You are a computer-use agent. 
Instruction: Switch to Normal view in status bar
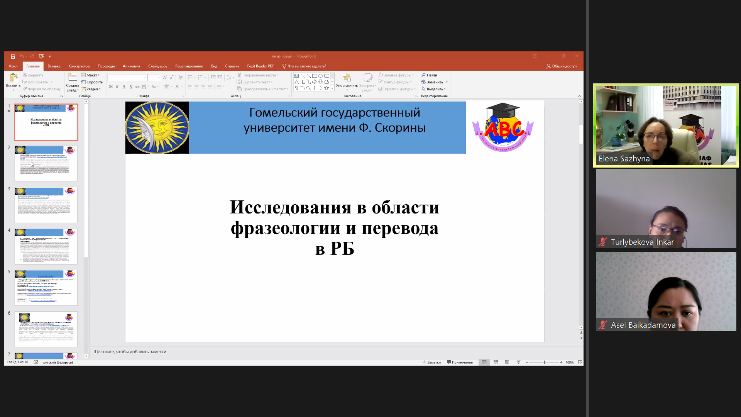(x=485, y=362)
